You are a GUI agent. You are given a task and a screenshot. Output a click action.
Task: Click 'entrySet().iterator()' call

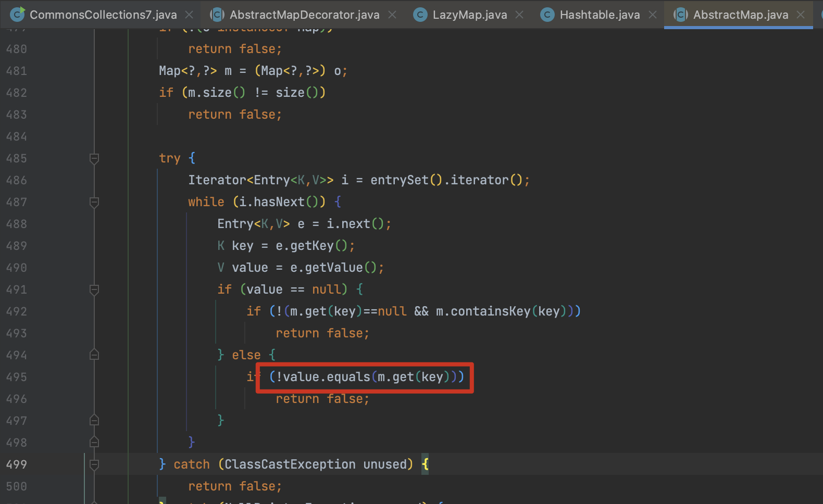[x=446, y=180]
